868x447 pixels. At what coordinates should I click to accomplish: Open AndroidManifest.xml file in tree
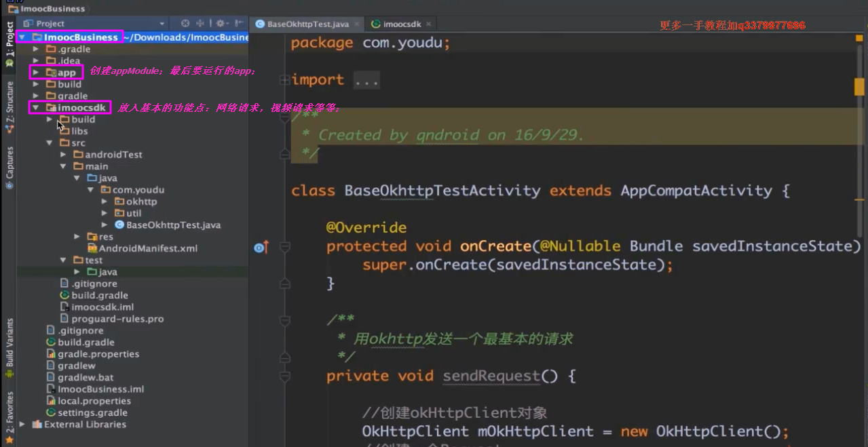point(147,248)
